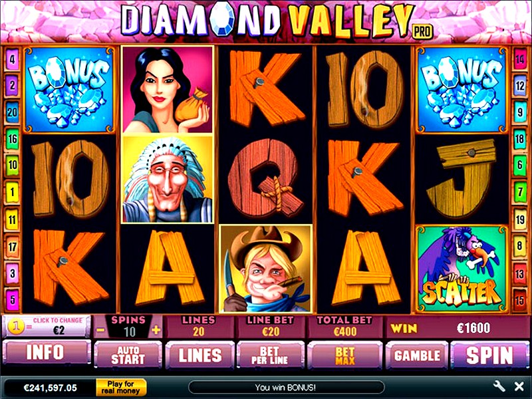
Task: Adjust the Bet Per Line button
Action: 270,355
